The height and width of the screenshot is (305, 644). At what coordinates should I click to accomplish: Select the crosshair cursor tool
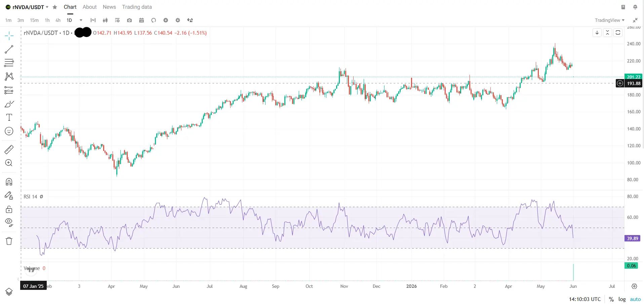tap(9, 35)
